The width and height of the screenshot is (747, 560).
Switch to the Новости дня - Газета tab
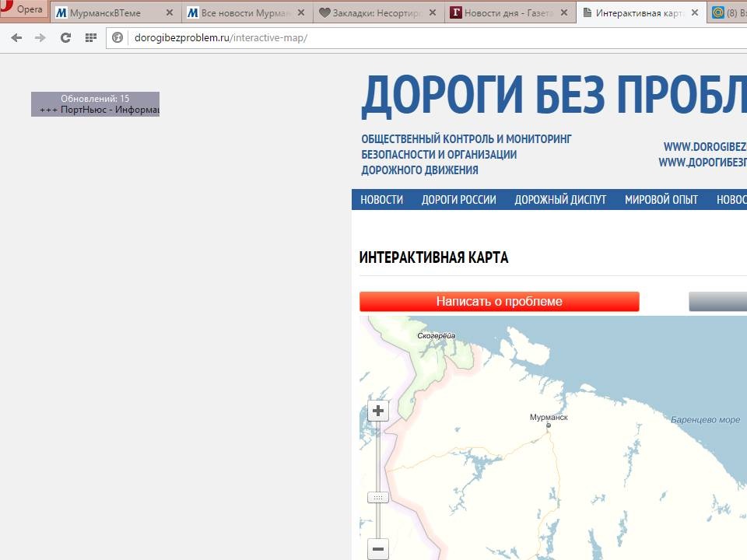(x=509, y=13)
